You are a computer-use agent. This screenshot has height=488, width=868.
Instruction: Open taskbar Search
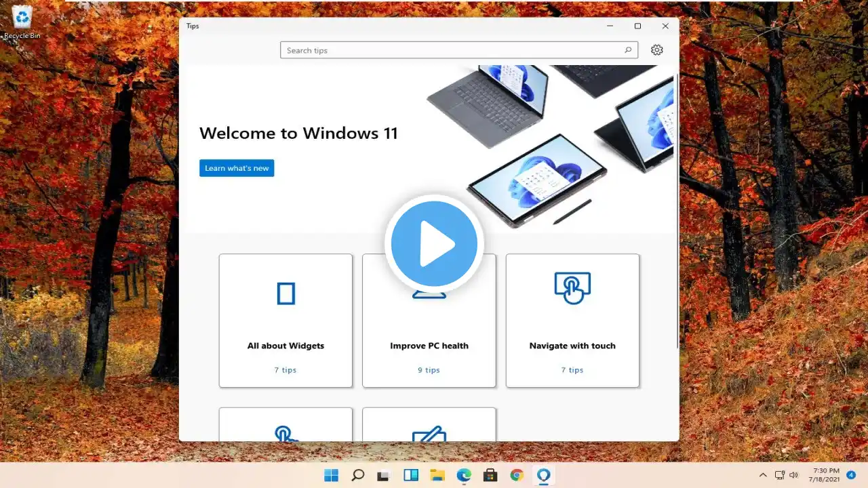[x=358, y=475]
